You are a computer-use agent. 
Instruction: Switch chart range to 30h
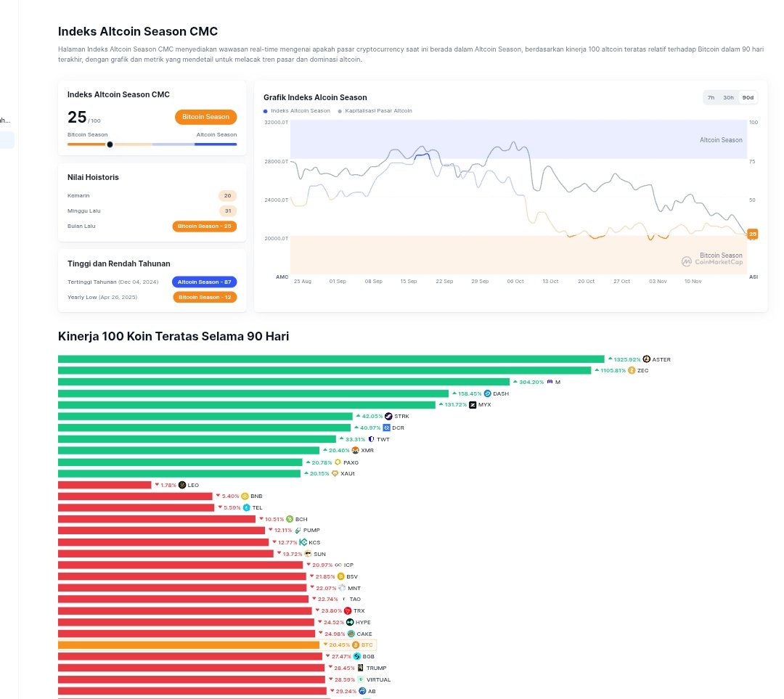728,97
